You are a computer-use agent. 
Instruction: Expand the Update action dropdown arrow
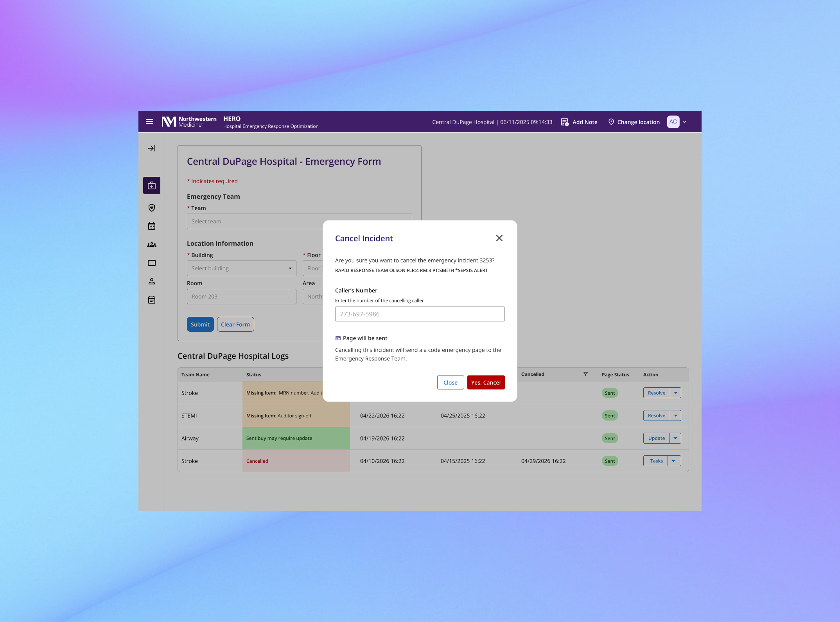pos(675,438)
